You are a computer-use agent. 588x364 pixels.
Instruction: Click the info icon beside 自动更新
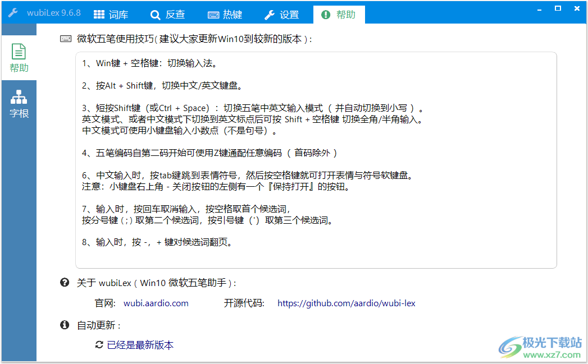pyautogui.click(x=64, y=324)
